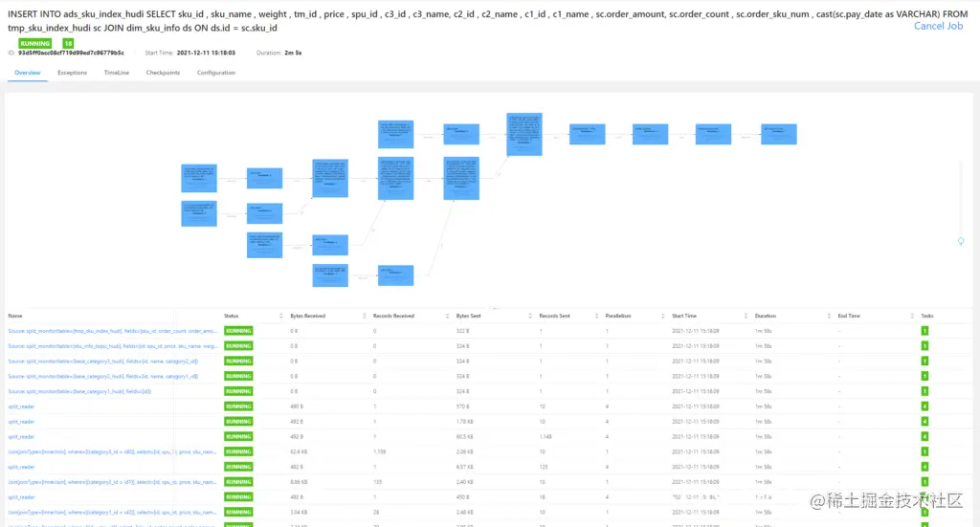Click Records Sent value 1,148
Image resolution: width=980 pixels, height=527 pixels.
(x=546, y=436)
